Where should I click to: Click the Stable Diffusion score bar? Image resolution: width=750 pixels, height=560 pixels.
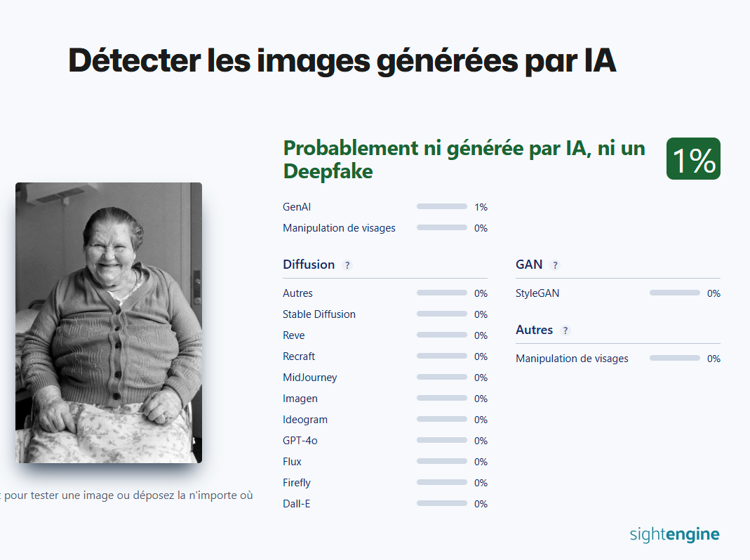[x=441, y=314]
